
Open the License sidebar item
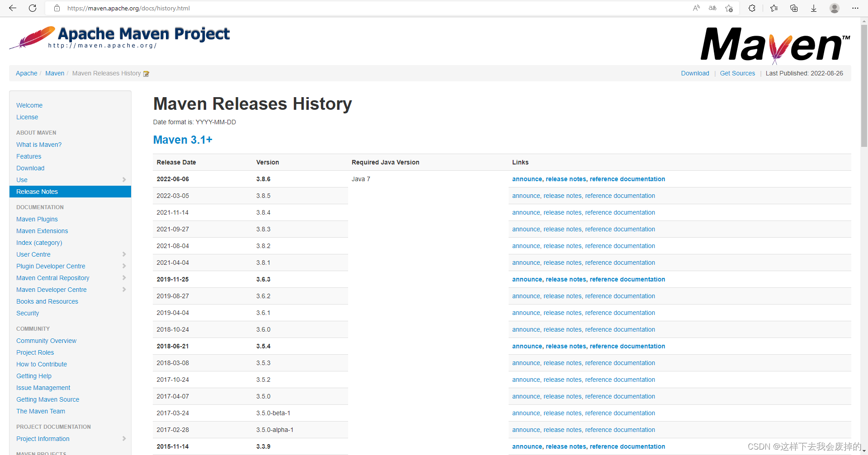click(x=27, y=117)
